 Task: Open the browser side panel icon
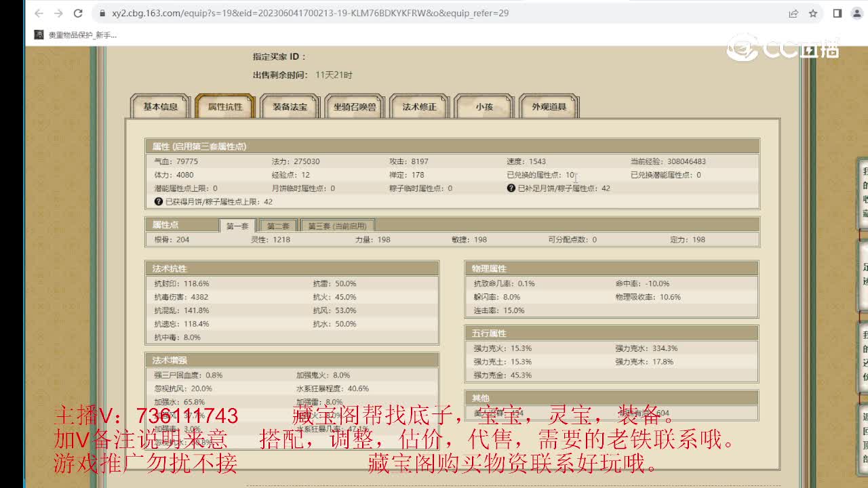(x=836, y=13)
